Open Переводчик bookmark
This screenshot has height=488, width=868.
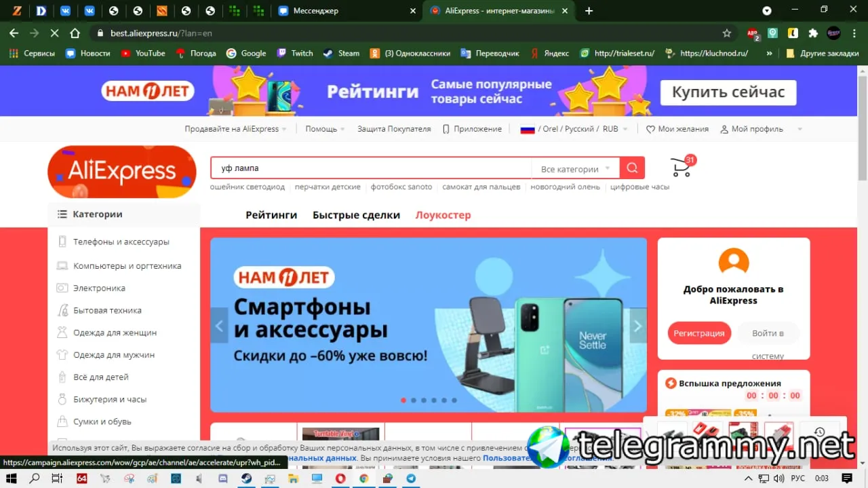pos(490,53)
